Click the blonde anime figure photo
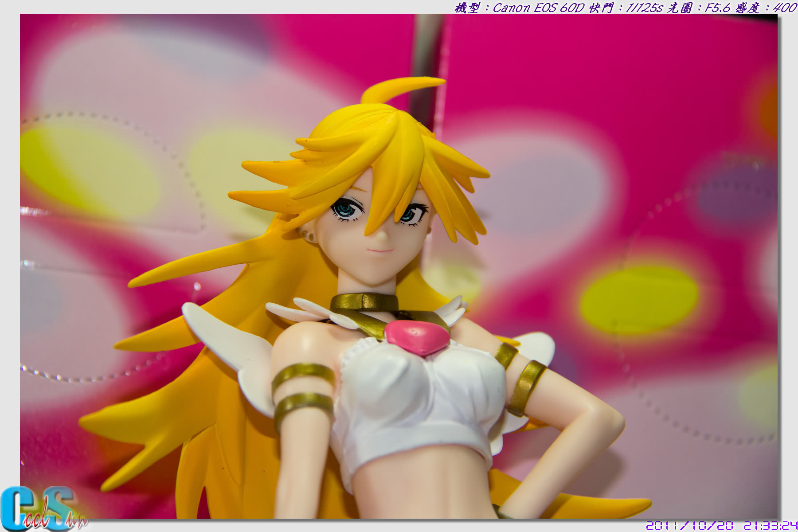798x532 pixels. click(399, 266)
